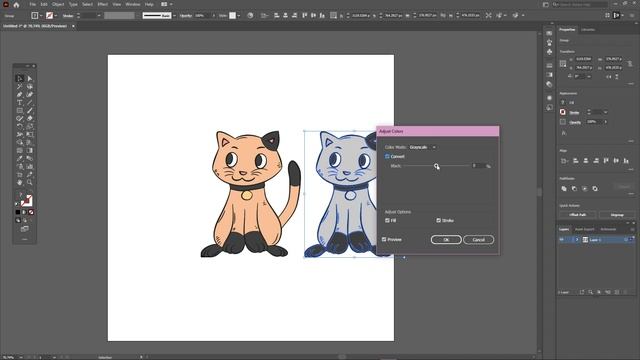
Task: Open the Effect menu
Action: pos(102,4)
